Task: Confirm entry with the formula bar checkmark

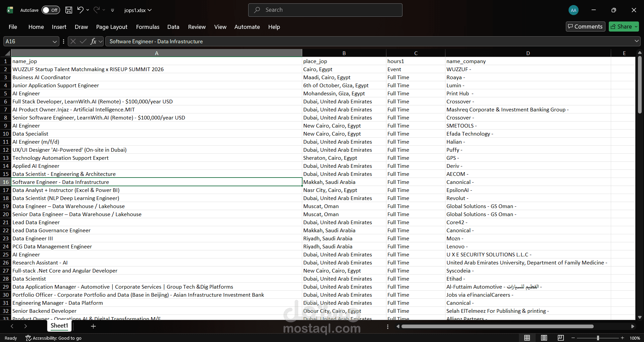Action: point(83,41)
